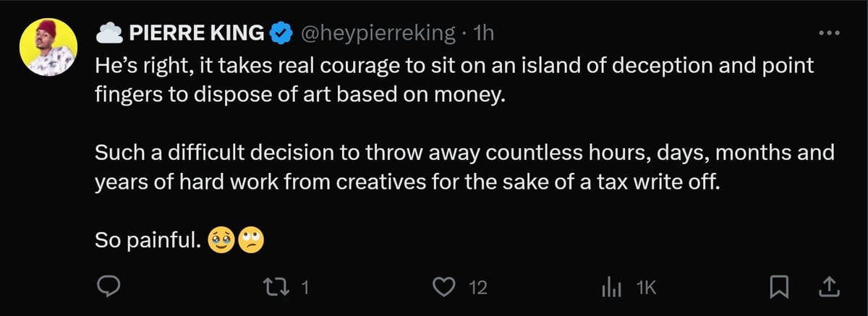This screenshot has width=868, height=316.
Task: Open the @heypierreking handle link
Action: 376,33
